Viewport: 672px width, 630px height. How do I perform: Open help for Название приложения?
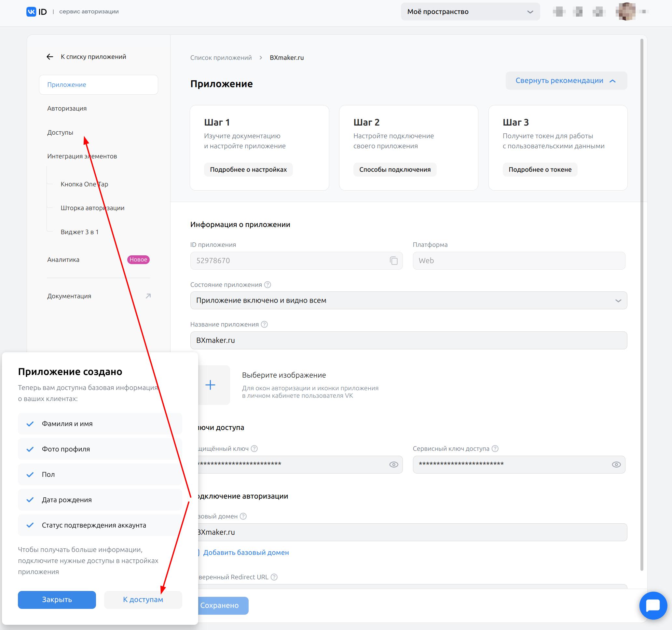264,324
